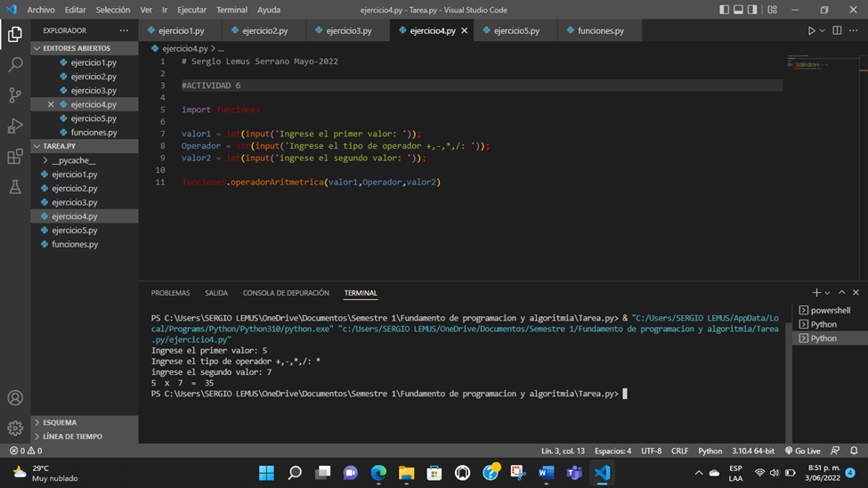Change indentation Espacios: 4
The width and height of the screenshot is (868, 488).
coord(612,451)
